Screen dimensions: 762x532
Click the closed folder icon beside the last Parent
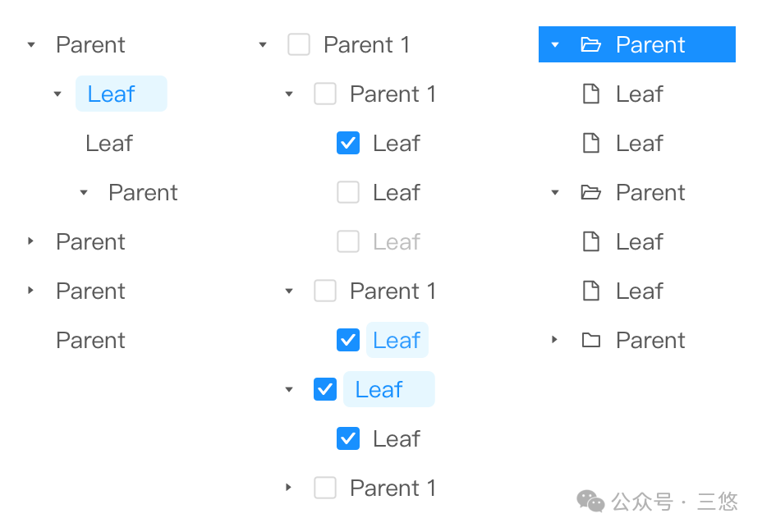pyautogui.click(x=590, y=340)
